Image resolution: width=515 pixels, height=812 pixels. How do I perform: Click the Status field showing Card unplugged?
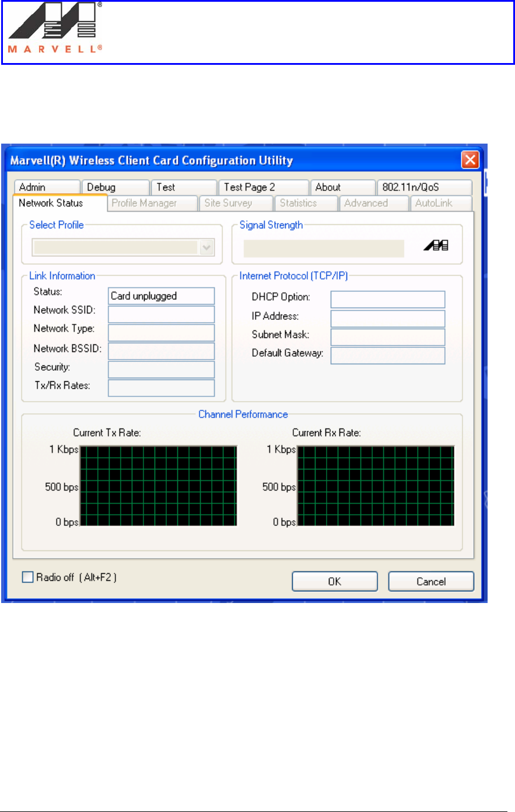pyautogui.click(x=162, y=296)
